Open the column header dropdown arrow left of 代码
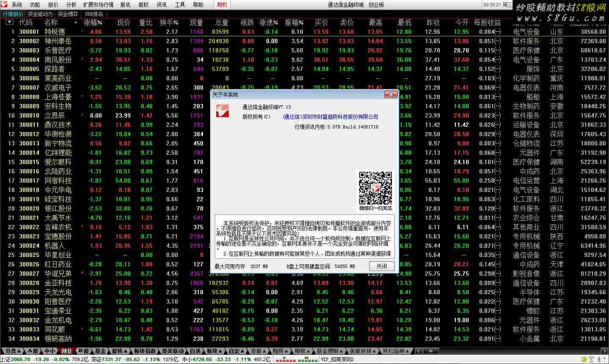609x364 pixels. [x=9, y=22]
